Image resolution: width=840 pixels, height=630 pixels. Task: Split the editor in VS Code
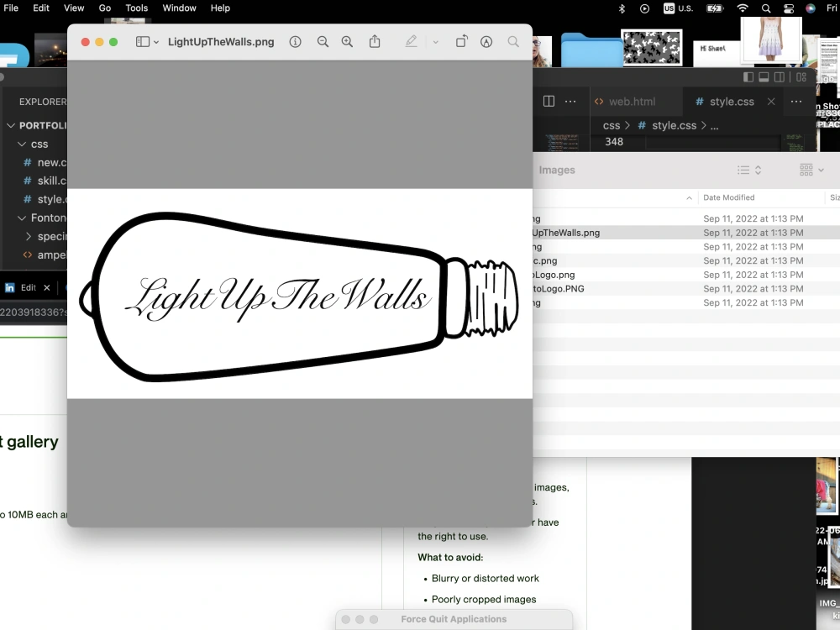(549, 102)
